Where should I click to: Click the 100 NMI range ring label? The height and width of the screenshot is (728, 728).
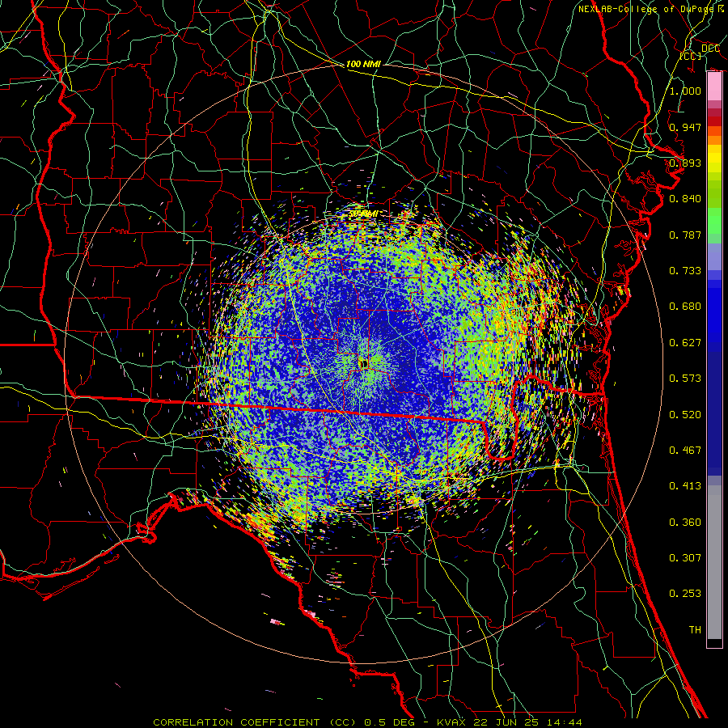[363, 64]
